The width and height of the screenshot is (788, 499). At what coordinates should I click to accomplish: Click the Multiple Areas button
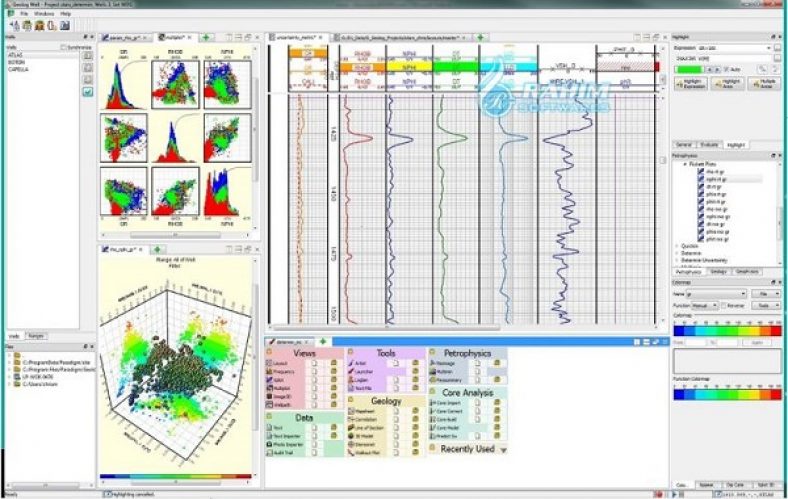pyautogui.click(x=765, y=84)
